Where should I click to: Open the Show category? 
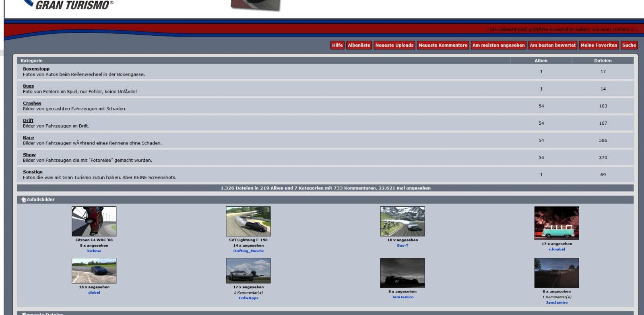[29, 155]
